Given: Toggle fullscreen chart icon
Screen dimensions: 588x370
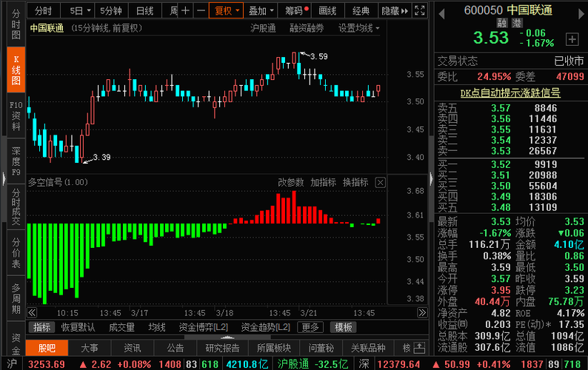Looking at the screenshot, I should 420,11.
